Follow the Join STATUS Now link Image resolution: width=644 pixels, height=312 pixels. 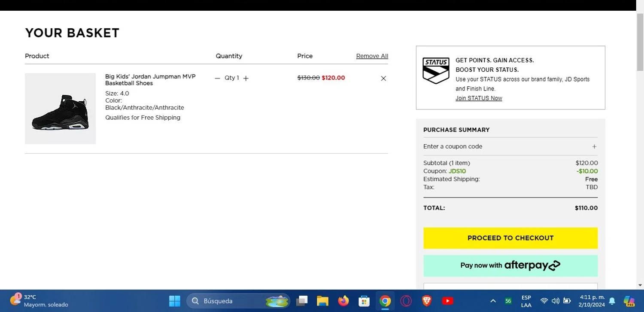[x=479, y=98]
